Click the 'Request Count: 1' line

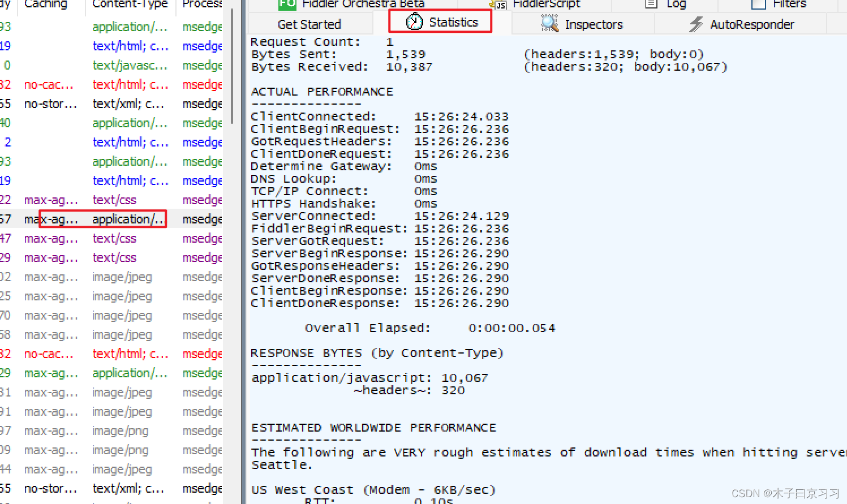pos(322,42)
